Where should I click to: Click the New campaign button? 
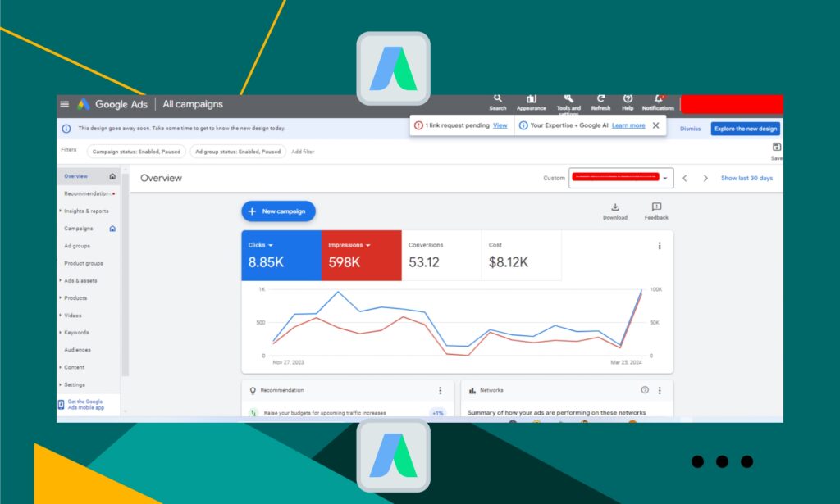pyautogui.click(x=278, y=211)
